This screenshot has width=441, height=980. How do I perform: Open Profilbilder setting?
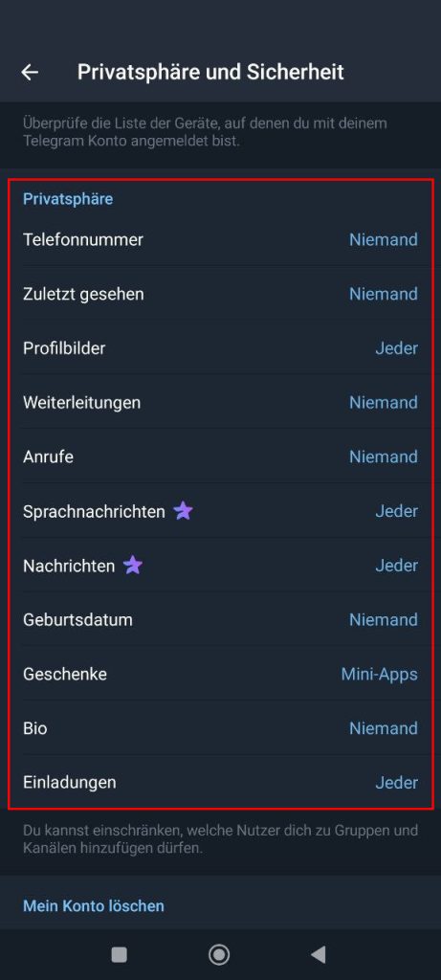(x=220, y=348)
